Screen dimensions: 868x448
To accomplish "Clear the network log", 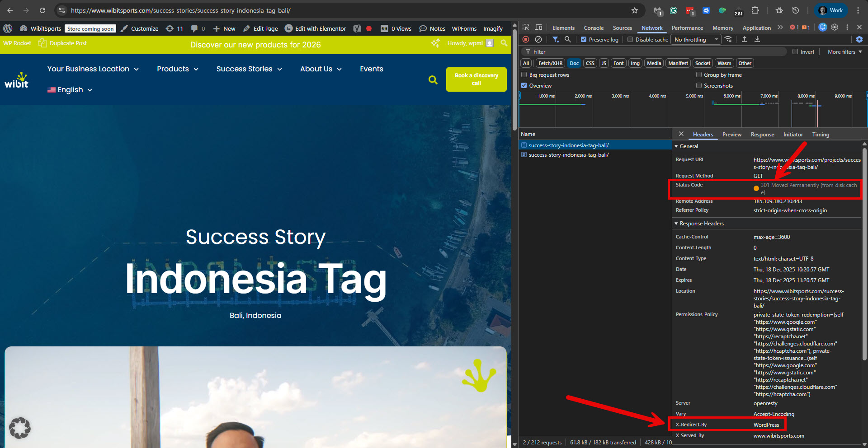I will 538,39.
